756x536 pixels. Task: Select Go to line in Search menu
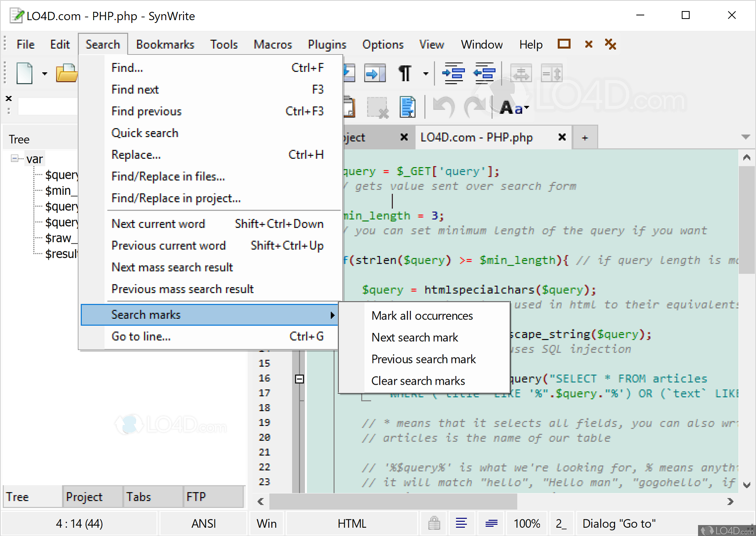(141, 336)
